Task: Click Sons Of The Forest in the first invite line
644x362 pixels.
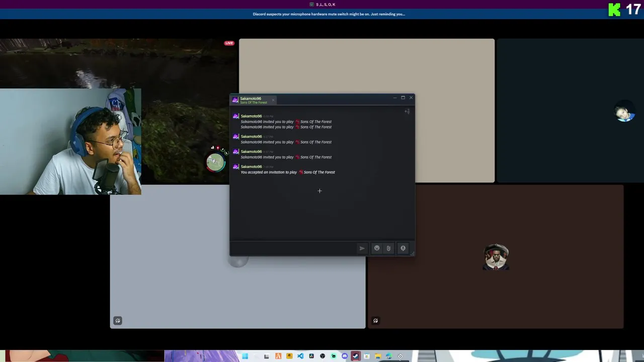Action: coord(316,122)
